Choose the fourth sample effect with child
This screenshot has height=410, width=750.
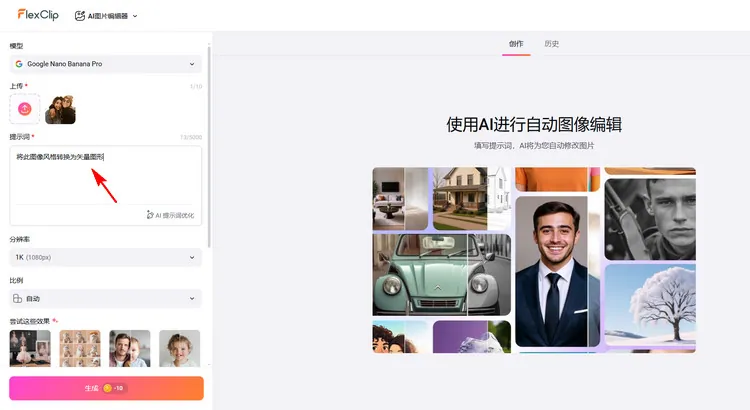(179, 348)
